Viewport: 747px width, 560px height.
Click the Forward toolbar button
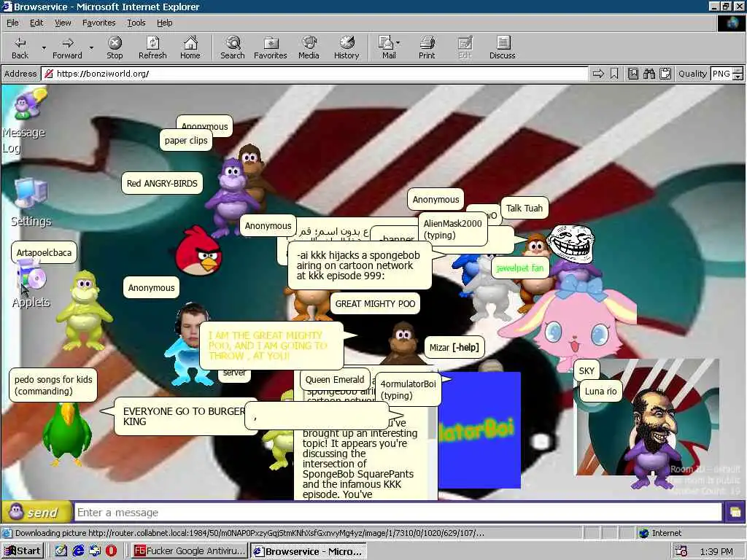[67, 47]
